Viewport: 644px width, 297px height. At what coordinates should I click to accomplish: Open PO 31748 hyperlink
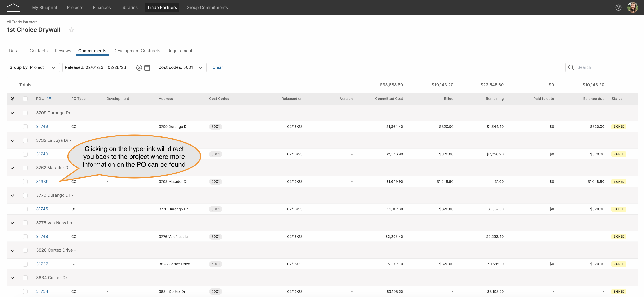(x=42, y=236)
